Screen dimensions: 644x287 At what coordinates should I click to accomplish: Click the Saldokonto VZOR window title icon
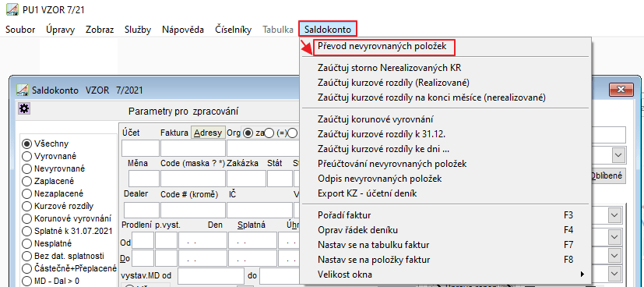(22, 90)
